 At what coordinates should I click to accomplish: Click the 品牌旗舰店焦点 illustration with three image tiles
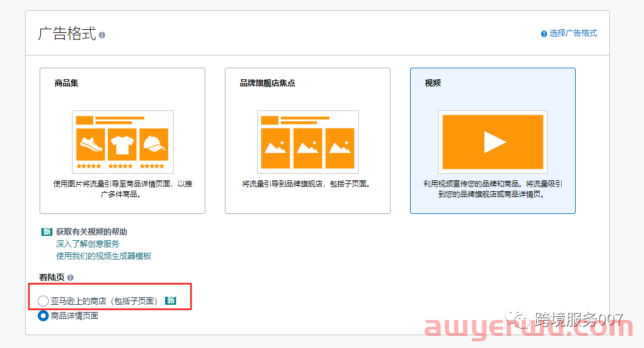click(x=308, y=142)
